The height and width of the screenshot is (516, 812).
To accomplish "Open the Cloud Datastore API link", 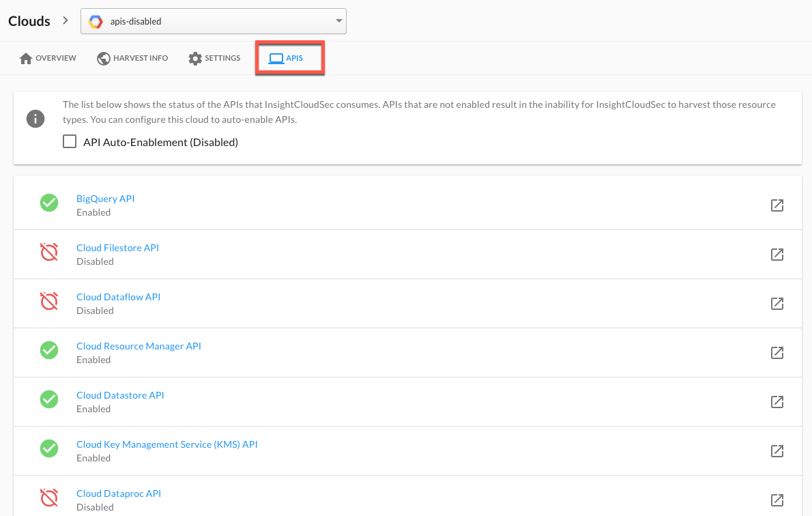I will click(120, 395).
